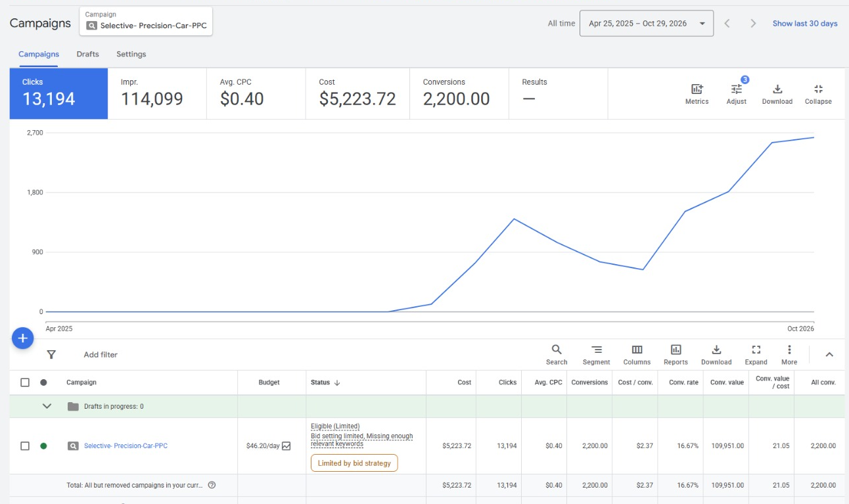Open table Reports
Screen dimensions: 849x504
click(676, 355)
